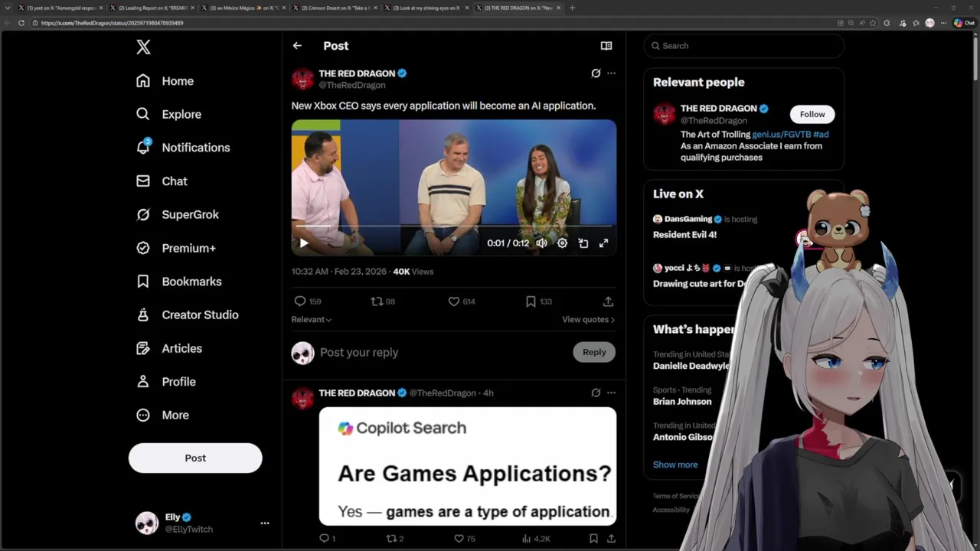980x551 pixels.
Task: Open SuperGrok in the sidebar
Action: coord(177,214)
